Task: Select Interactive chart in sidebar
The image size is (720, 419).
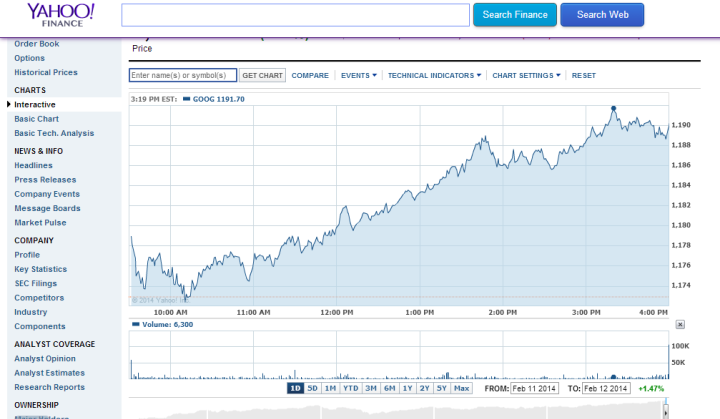Action: 35,104
